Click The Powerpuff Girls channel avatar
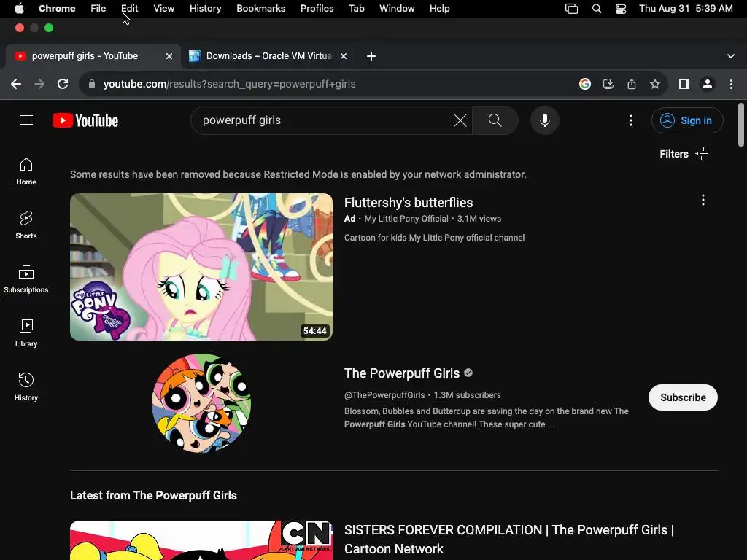The width and height of the screenshot is (747, 560). (x=201, y=403)
